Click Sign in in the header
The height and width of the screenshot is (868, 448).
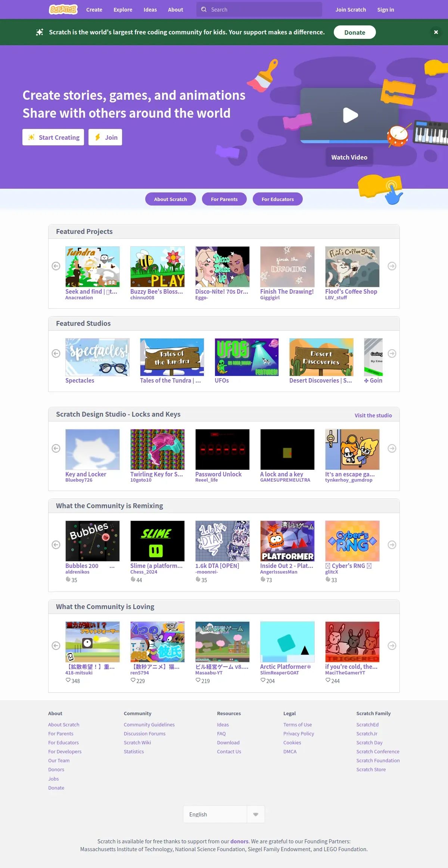coord(386,10)
